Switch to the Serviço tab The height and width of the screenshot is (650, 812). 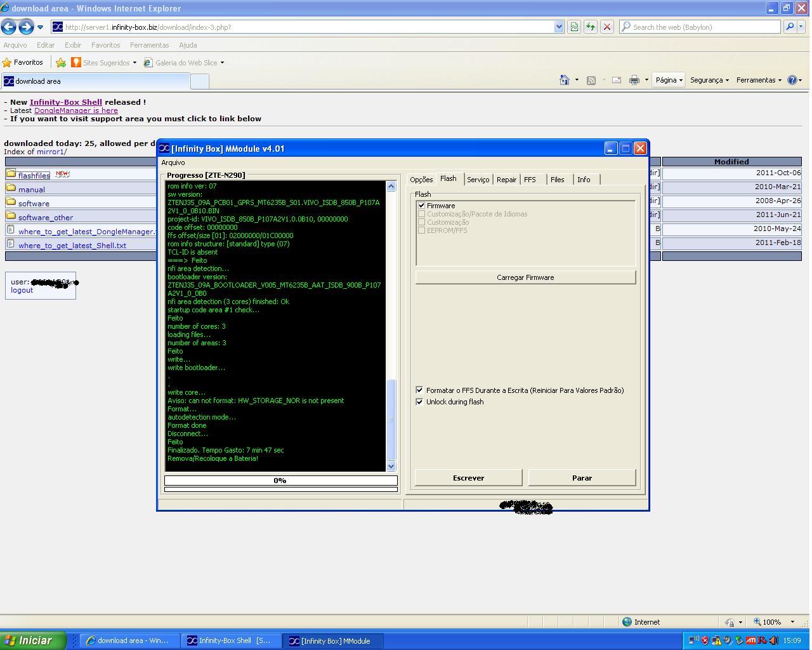(478, 180)
